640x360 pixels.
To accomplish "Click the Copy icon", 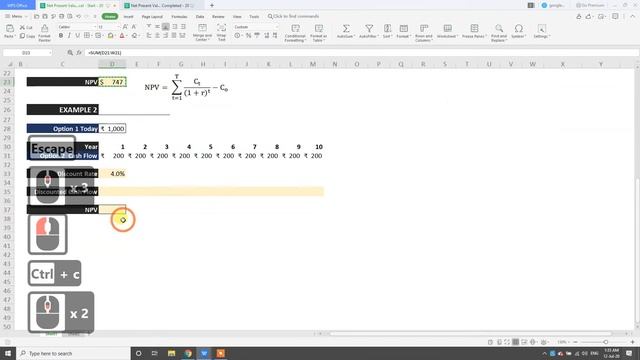I will click(22, 36).
